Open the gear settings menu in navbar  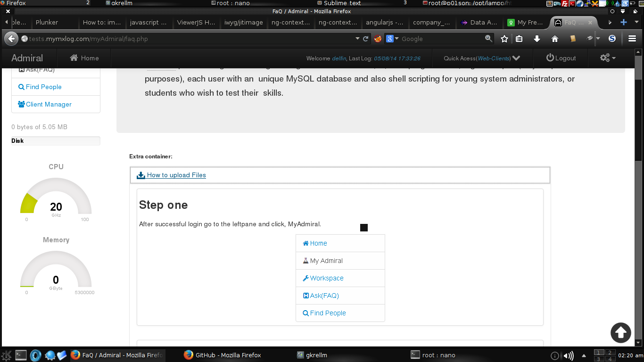tap(607, 58)
